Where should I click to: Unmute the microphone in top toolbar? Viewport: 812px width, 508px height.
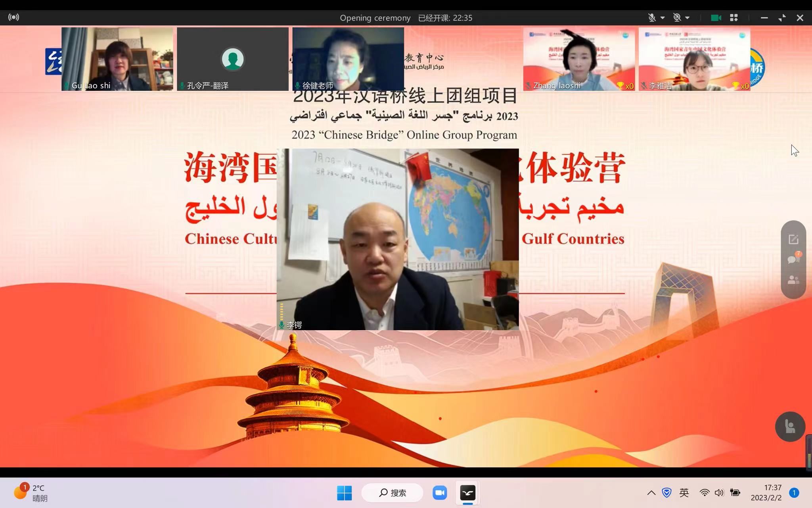pos(651,17)
